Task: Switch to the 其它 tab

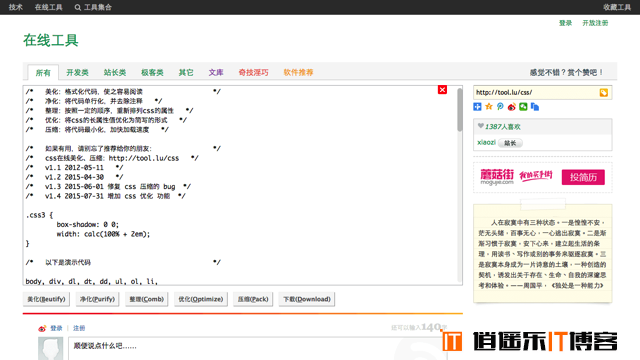Action: tap(186, 72)
